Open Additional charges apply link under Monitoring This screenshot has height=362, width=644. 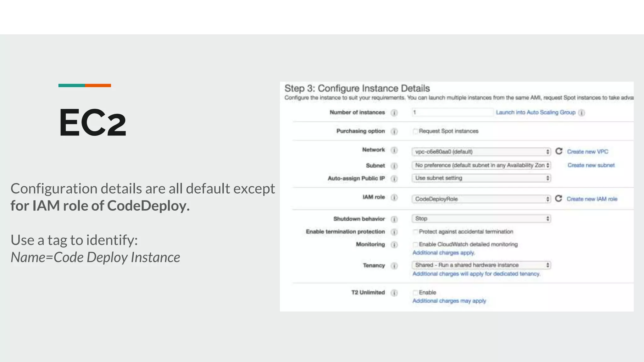(x=444, y=253)
